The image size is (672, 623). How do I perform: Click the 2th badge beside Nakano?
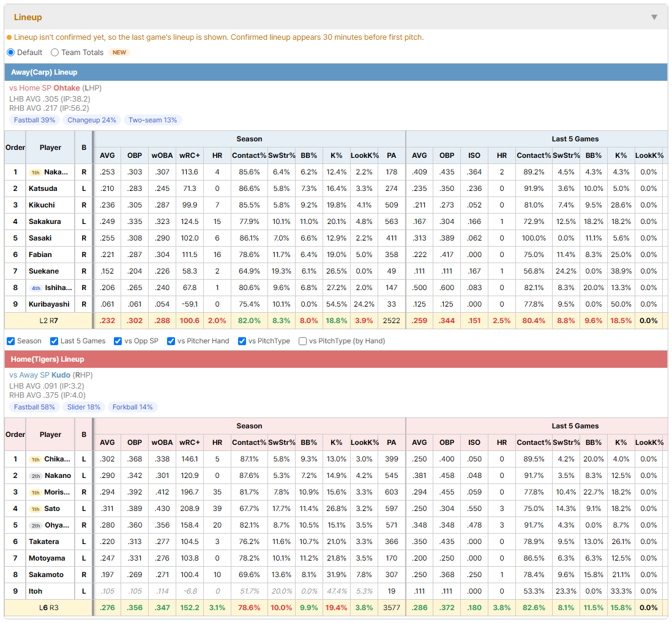click(x=36, y=476)
